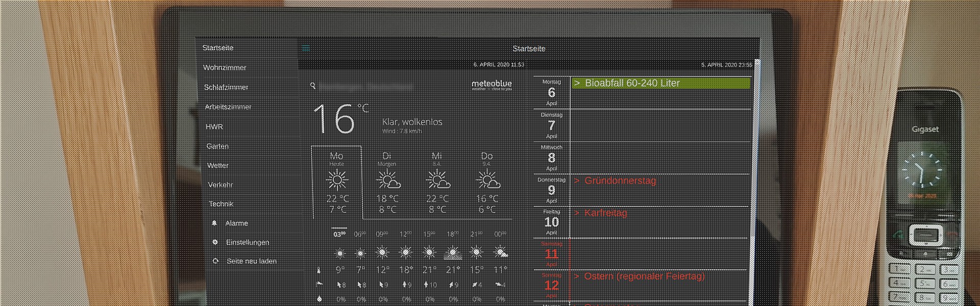Navigate to Garten in the sidebar
980x306 pixels.
pyautogui.click(x=217, y=146)
